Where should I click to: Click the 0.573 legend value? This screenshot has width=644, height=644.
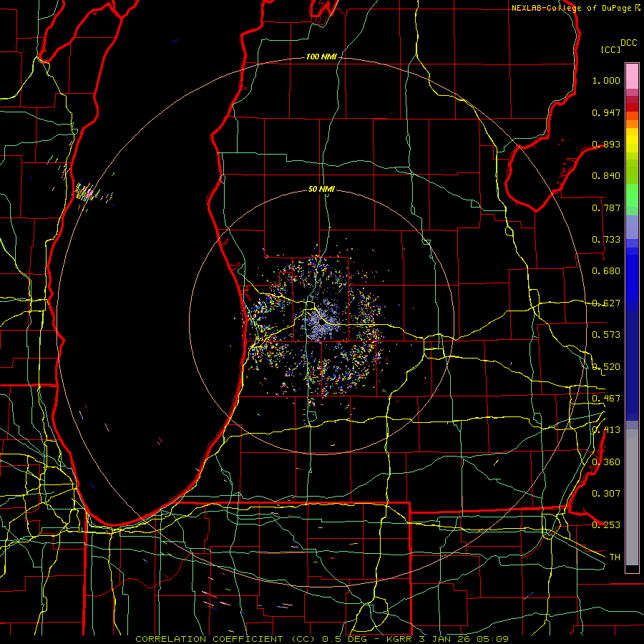(x=606, y=335)
